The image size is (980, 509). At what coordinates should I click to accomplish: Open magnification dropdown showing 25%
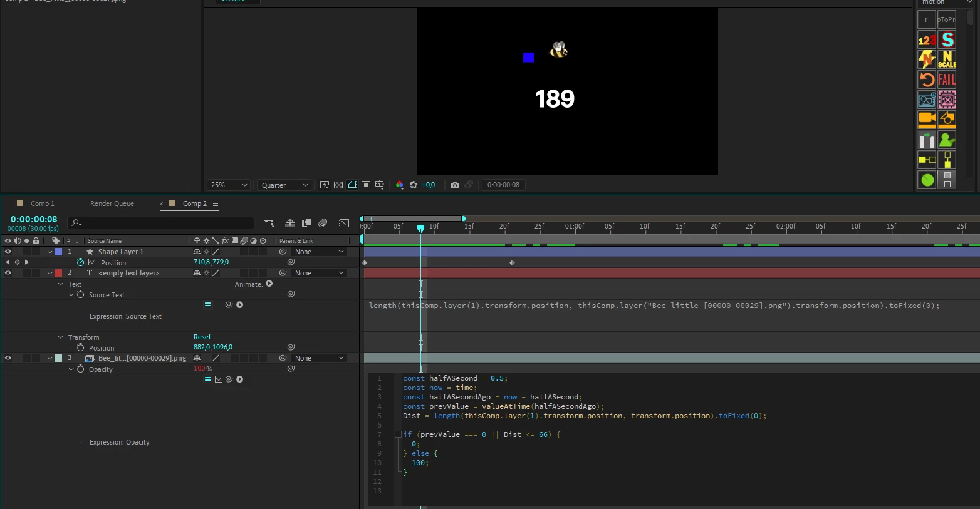(229, 185)
